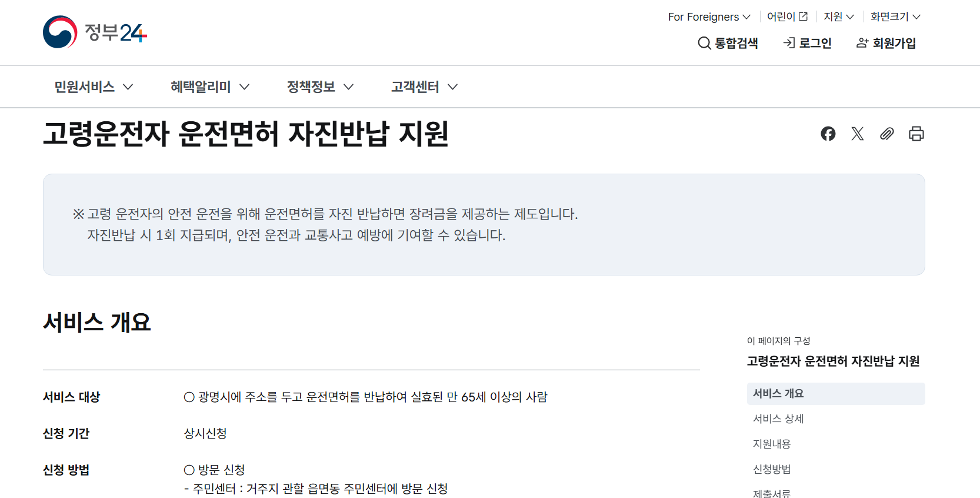Expand For Foreigners dropdown
The width and height of the screenshot is (980, 498).
709,16
